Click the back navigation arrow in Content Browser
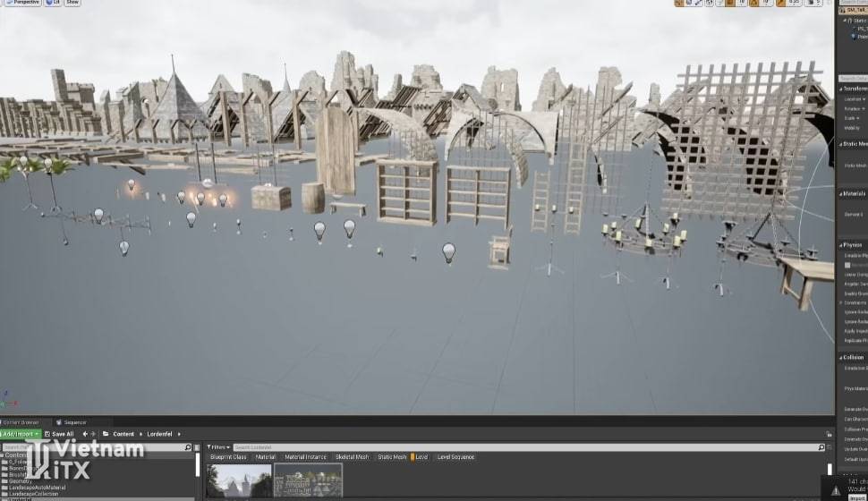The width and height of the screenshot is (868, 501). point(85,434)
